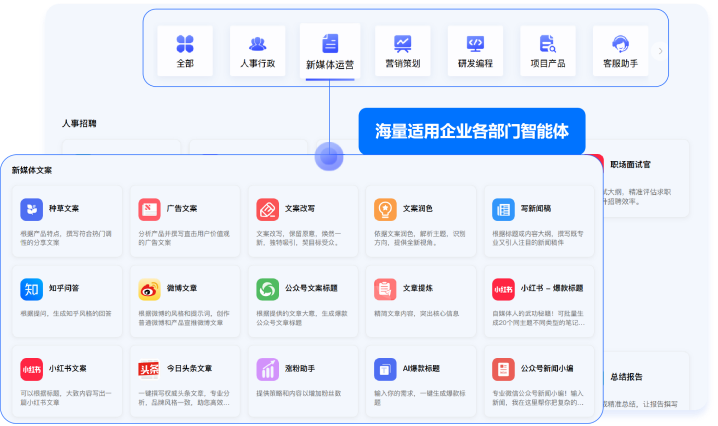718x426 pixels.
Task: Click the 涨粉助手 chart icon
Action: click(268, 369)
